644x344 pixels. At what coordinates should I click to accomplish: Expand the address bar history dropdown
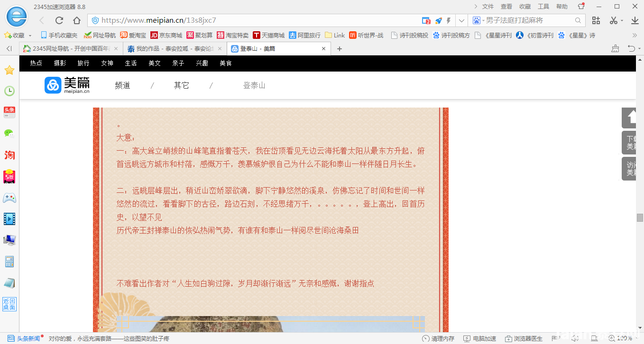pos(462,20)
